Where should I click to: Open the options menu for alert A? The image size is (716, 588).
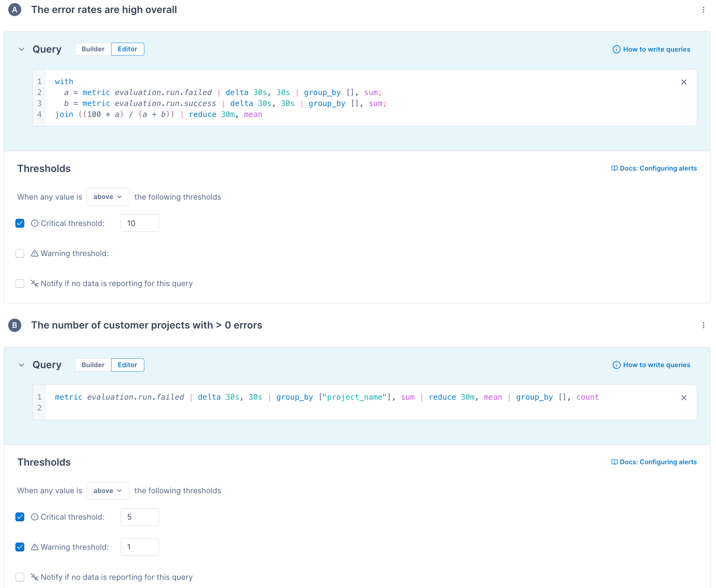[x=703, y=10]
